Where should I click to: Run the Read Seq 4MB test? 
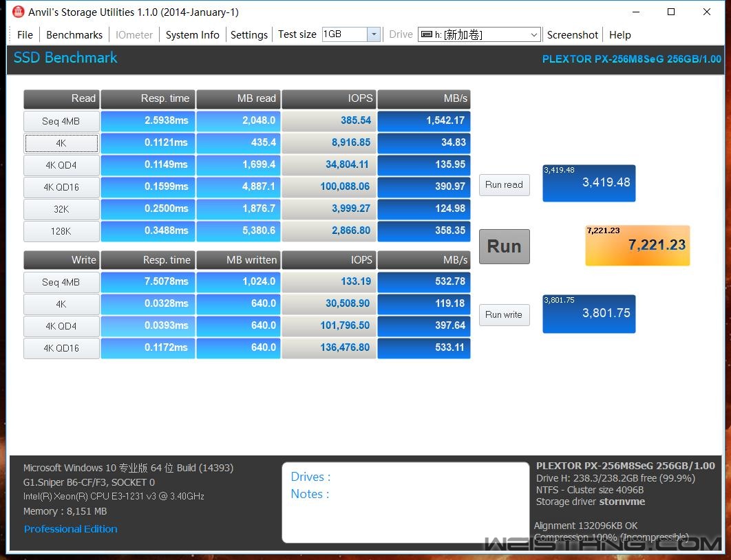61,121
